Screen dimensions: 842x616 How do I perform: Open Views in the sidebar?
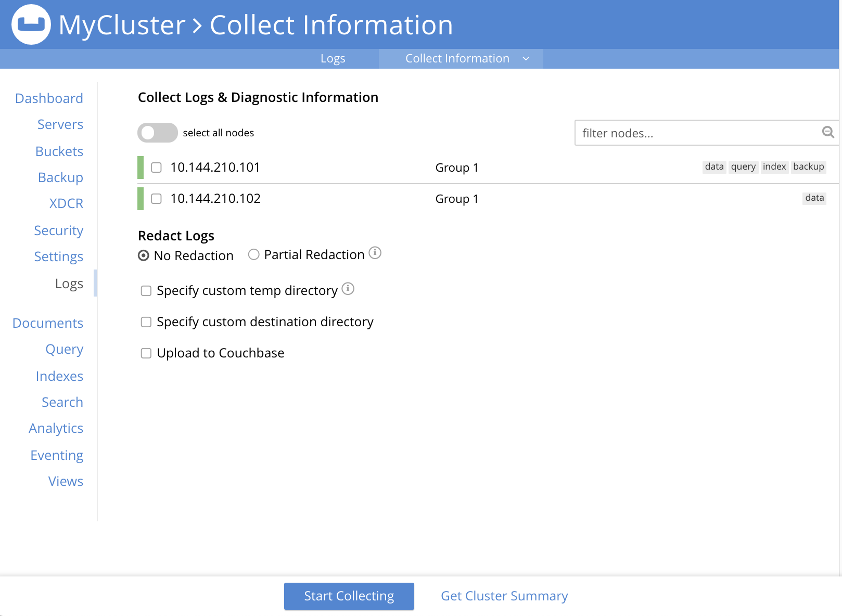click(x=66, y=481)
